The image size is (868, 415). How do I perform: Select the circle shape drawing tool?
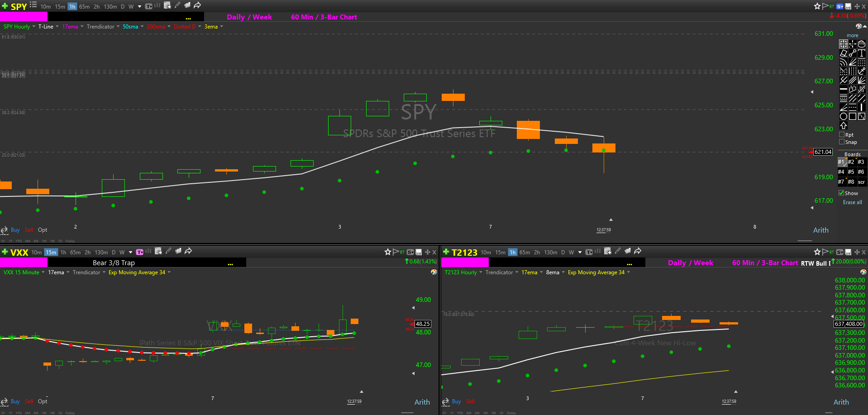pyautogui.click(x=844, y=116)
